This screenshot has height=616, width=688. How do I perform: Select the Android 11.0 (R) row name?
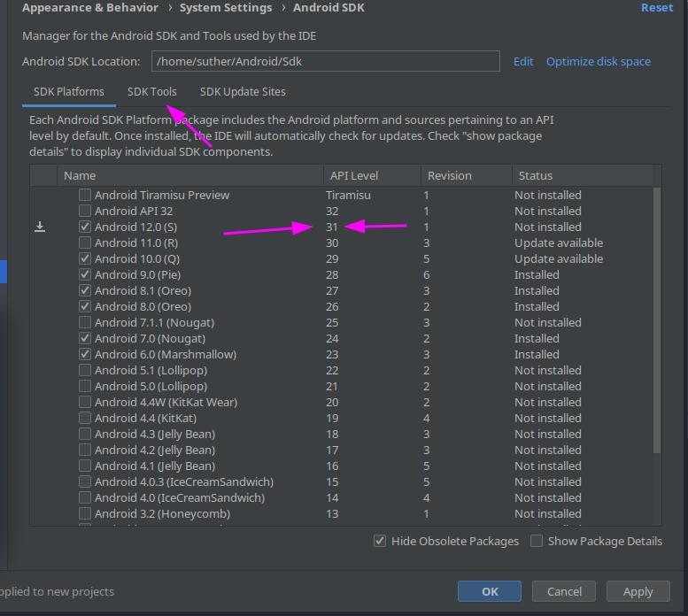136,243
